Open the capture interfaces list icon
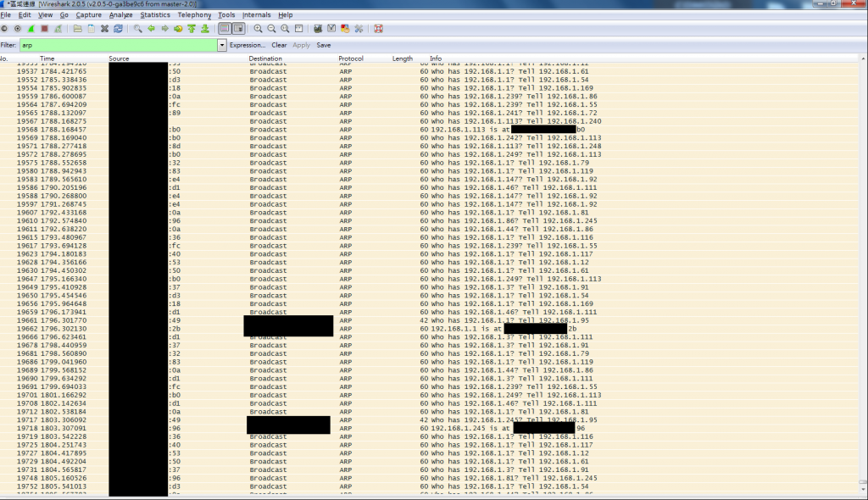Image resolution: width=868 pixels, height=500 pixels. 4,29
